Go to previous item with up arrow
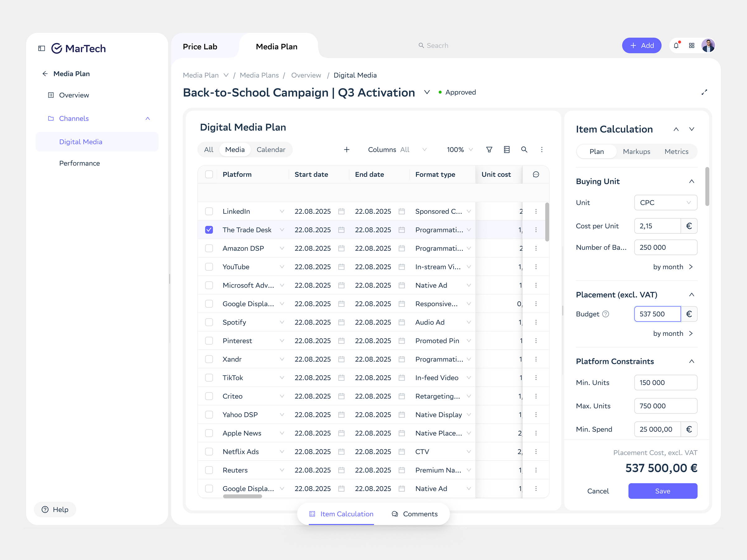 click(676, 129)
